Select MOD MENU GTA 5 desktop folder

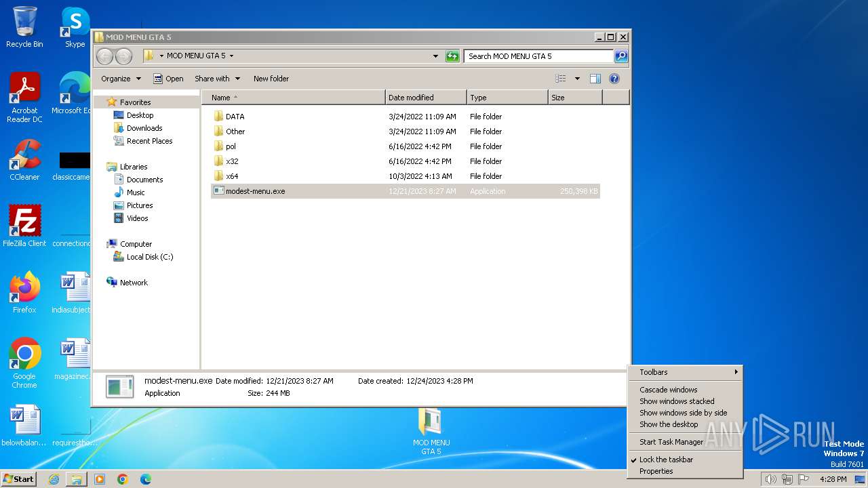click(431, 432)
